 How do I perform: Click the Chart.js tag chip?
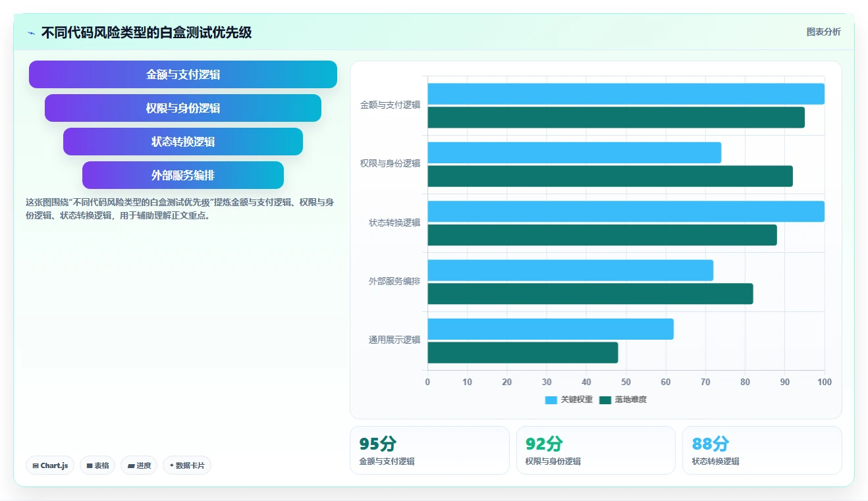(x=50, y=465)
